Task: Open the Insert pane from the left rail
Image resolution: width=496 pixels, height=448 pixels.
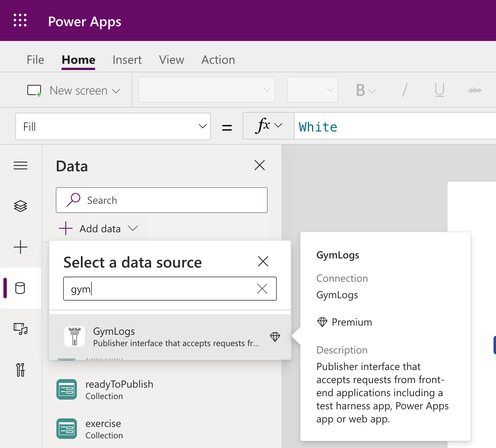Action: [21, 247]
